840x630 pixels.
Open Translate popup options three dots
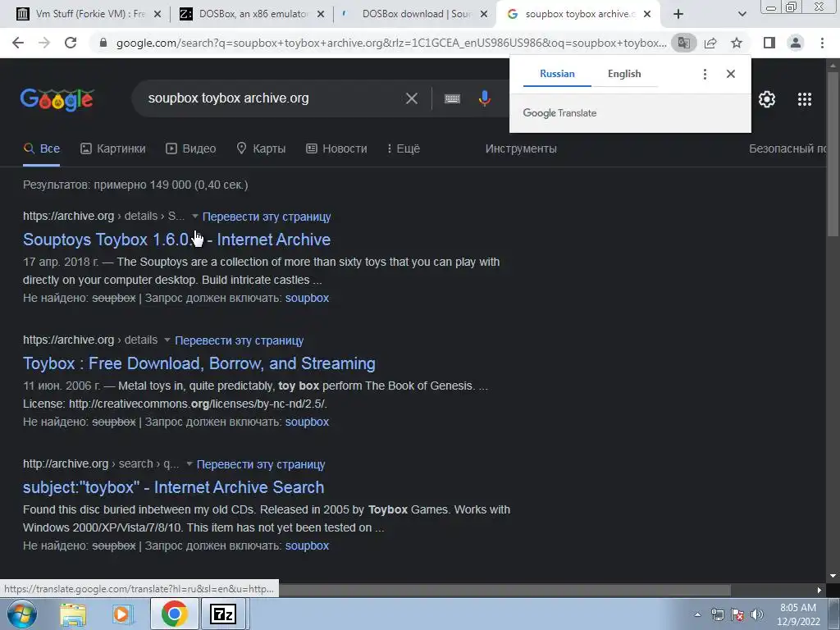tap(705, 74)
